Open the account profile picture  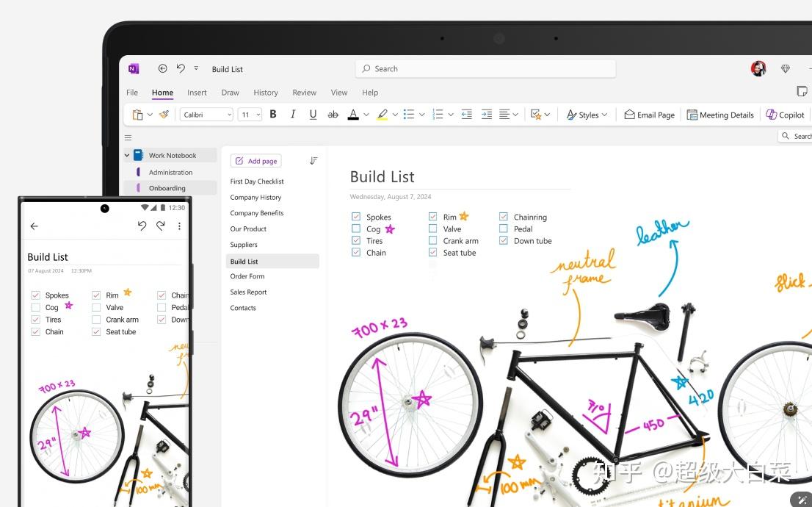tap(758, 68)
